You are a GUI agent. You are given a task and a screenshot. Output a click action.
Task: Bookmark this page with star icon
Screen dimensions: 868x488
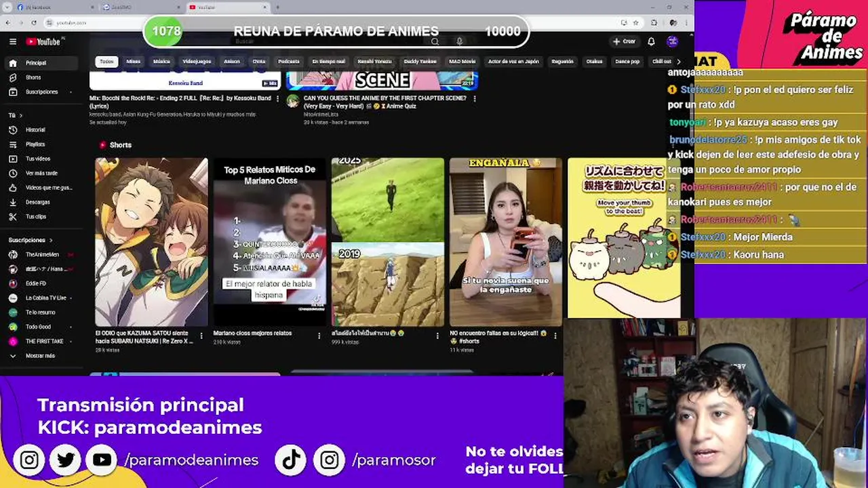click(634, 22)
